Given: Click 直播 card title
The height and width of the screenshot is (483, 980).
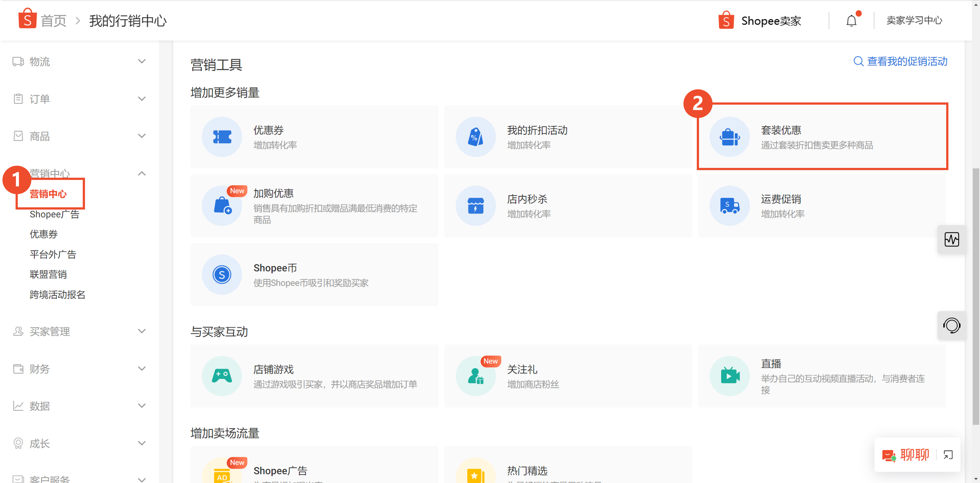Looking at the screenshot, I should 771,363.
